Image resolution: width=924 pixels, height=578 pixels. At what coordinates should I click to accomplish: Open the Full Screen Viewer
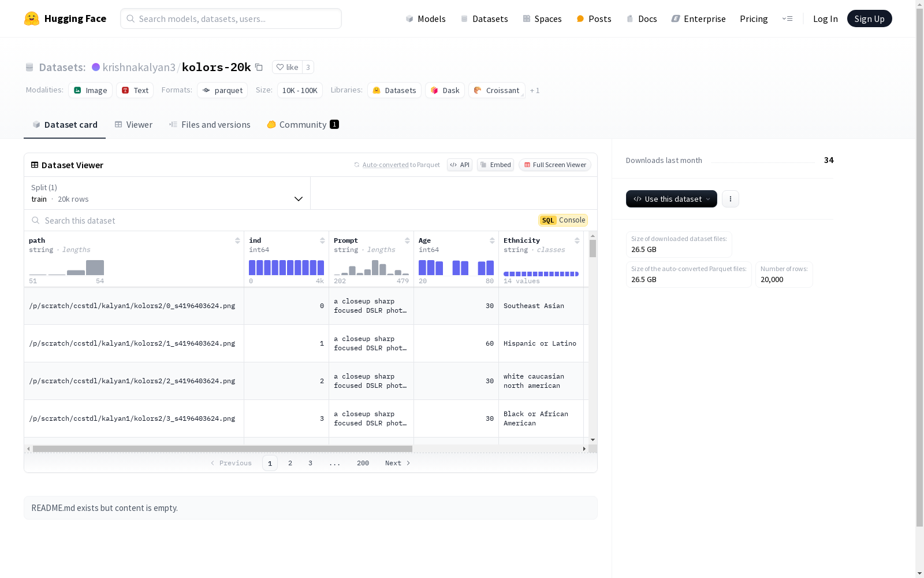[x=555, y=165]
